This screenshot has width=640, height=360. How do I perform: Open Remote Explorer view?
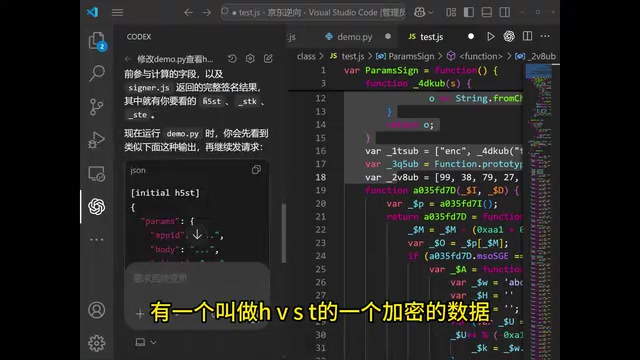tap(97, 174)
